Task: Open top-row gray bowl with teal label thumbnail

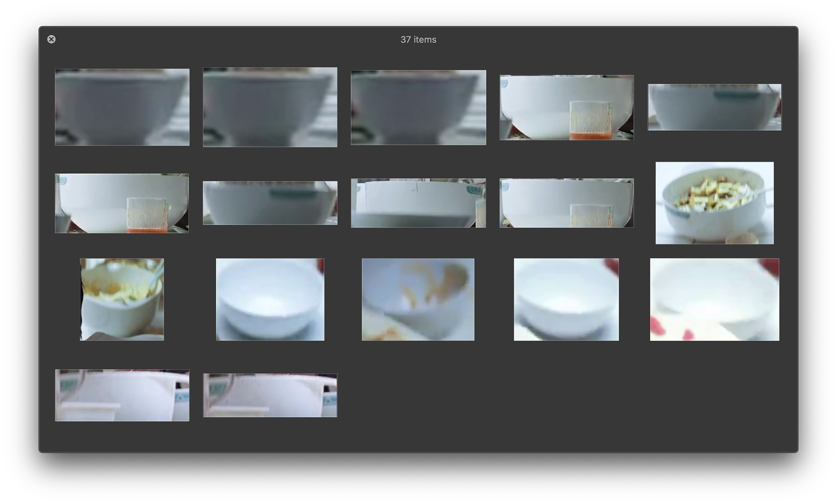Action: pos(715,107)
